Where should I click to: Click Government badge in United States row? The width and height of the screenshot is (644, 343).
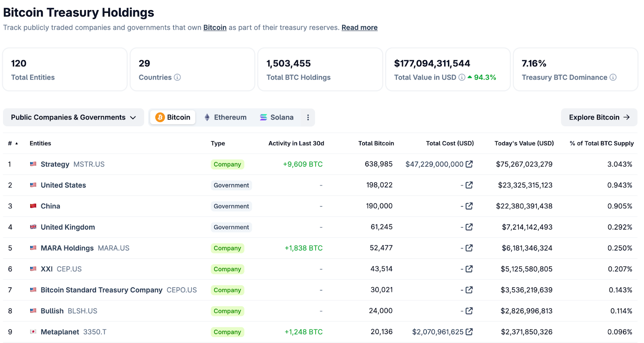tap(231, 185)
